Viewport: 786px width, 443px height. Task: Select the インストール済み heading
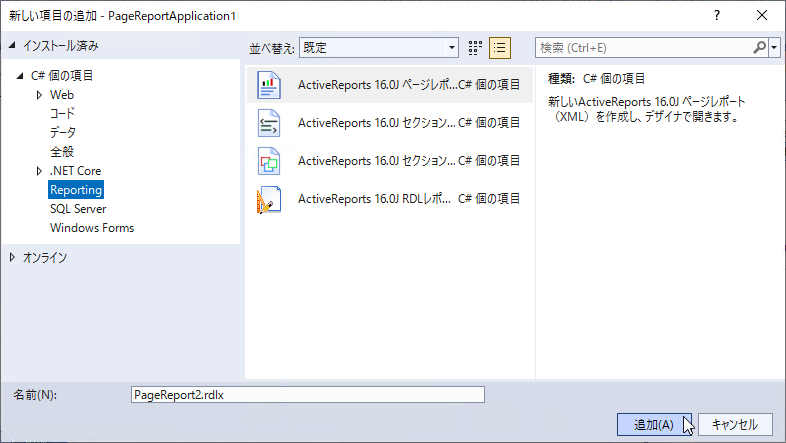click(61, 46)
